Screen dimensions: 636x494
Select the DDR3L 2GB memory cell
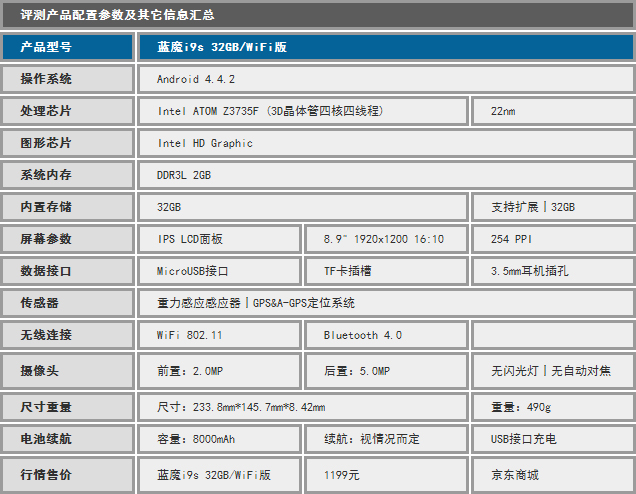pyautogui.click(x=385, y=175)
